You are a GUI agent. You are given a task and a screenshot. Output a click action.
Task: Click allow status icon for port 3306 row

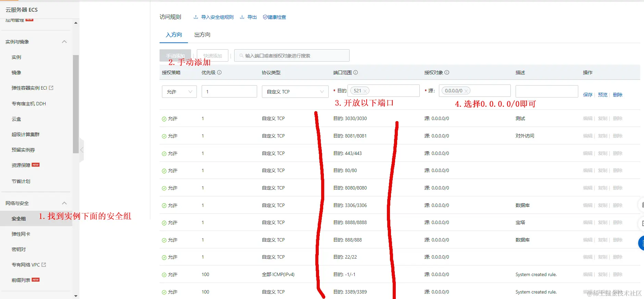164,206
